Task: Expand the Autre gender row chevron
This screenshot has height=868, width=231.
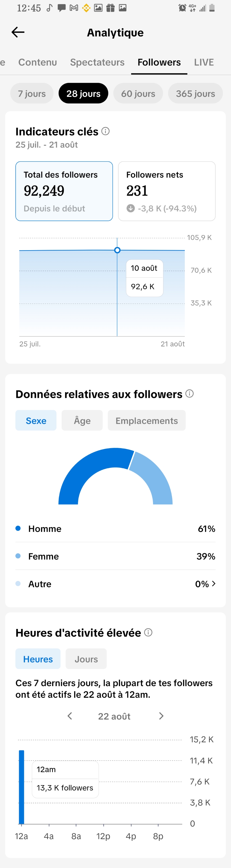Action: [x=214, y=583]
